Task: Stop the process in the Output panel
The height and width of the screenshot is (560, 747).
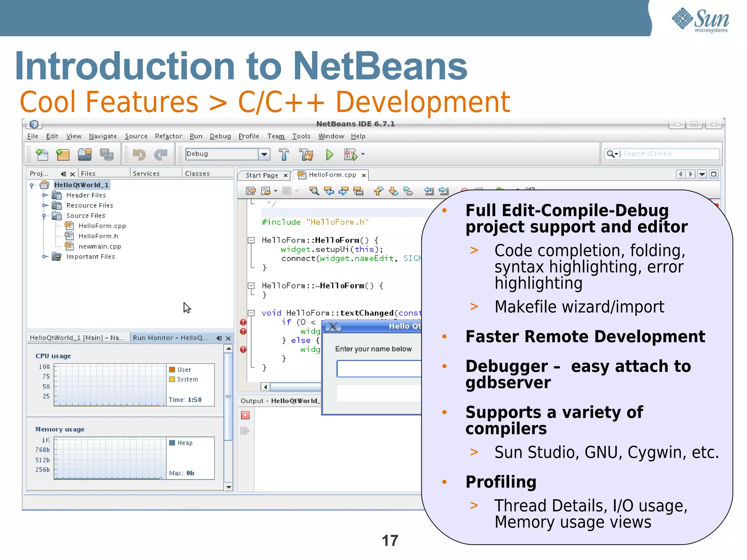Action: coord(245,415)
